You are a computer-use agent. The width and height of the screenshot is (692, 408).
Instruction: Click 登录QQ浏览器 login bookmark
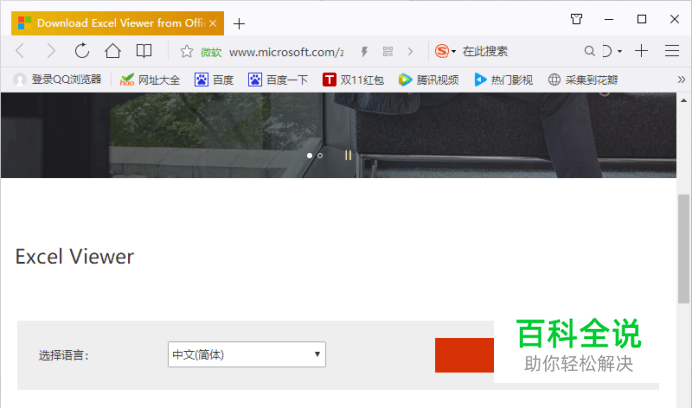click(x=57, y=79)
